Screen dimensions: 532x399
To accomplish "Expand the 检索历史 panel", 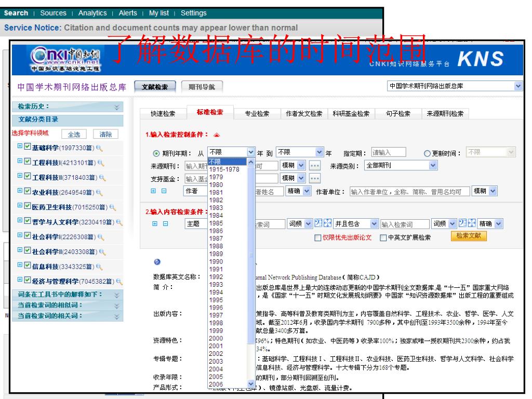I will pos(117,107).
